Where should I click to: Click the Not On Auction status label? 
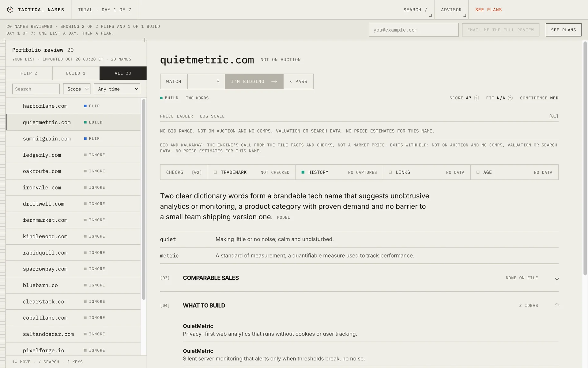281,60
